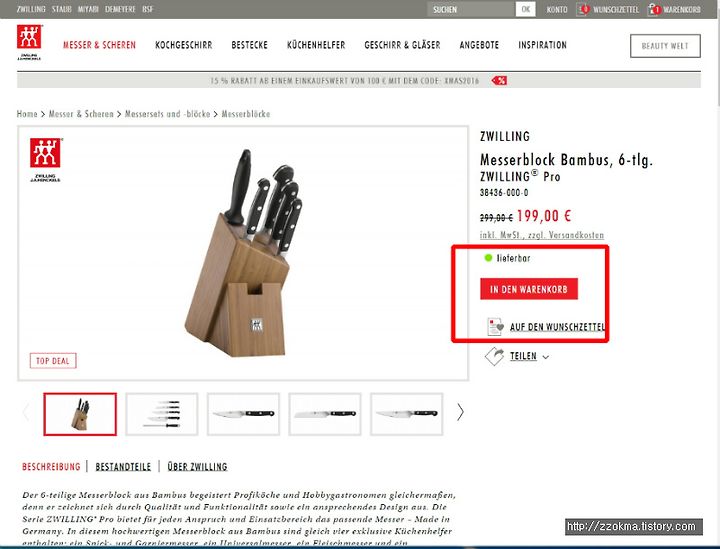Expand the Teilen dropdown chevron
The width and height of the screenshot is (720, 549).
[x=546, y=357]
